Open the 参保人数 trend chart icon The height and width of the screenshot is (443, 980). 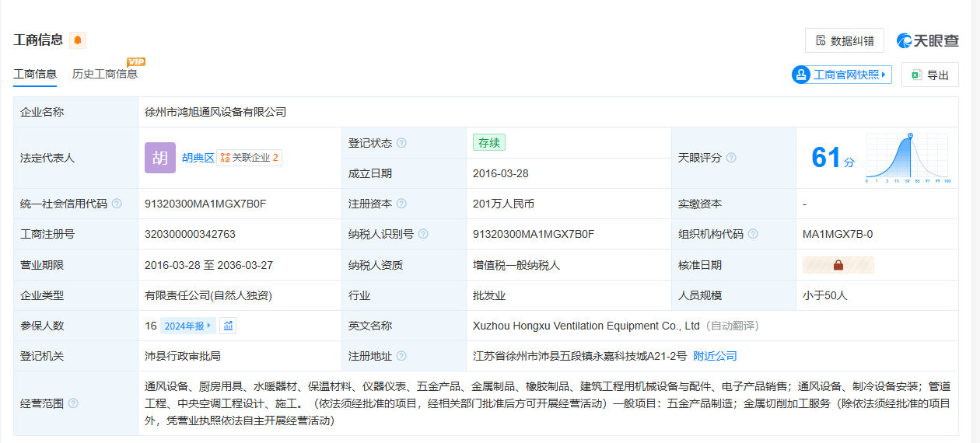point(228,326)
